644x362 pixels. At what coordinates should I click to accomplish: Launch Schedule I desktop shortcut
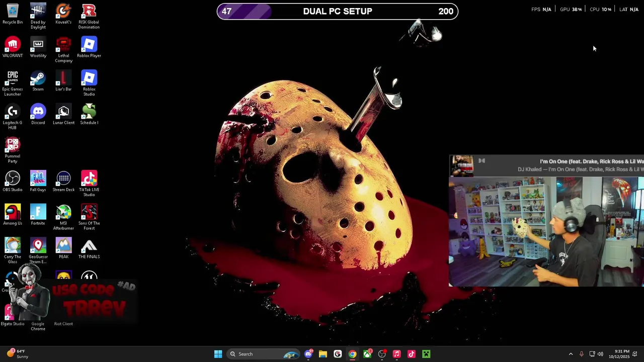pyautogui.click(x=89, y=115)
